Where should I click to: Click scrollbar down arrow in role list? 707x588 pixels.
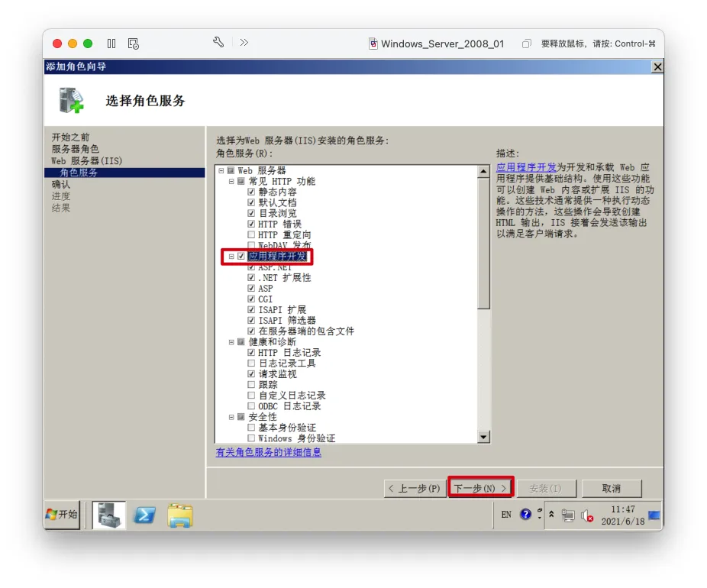tap(483, 437)
